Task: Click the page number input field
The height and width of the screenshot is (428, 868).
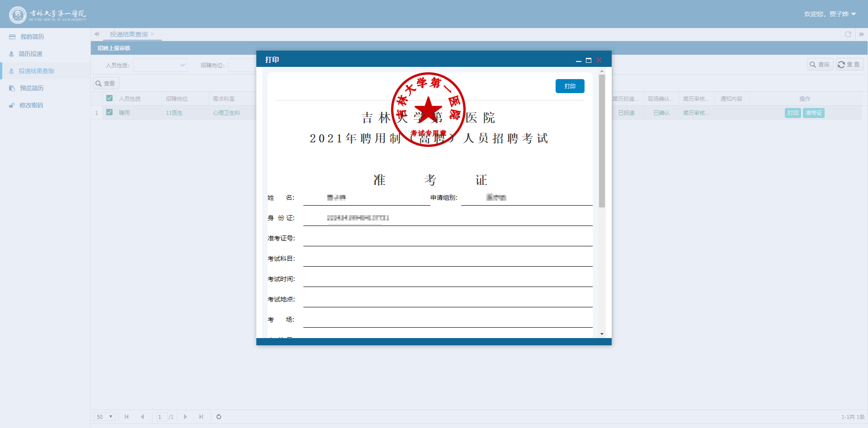Action: (x=161, y=417)
